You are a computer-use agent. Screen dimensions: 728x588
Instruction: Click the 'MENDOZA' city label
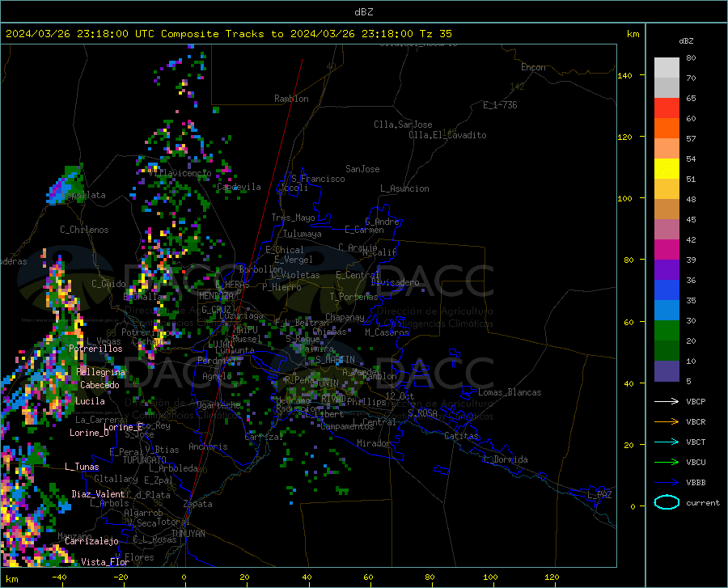pyautogui.click(x=216, y=296)
